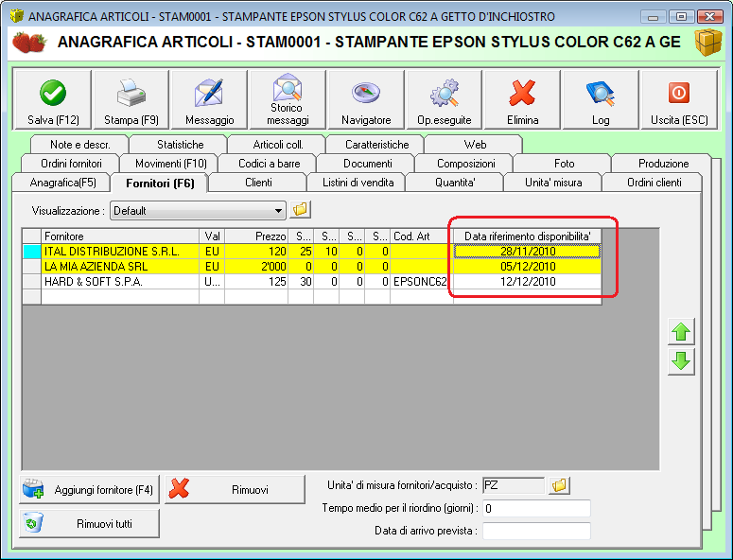Select the ITAL DISTRIBUZIONE S.R.L. row
The height and width of the screenshot is (560, 733).
click(312, 252)
